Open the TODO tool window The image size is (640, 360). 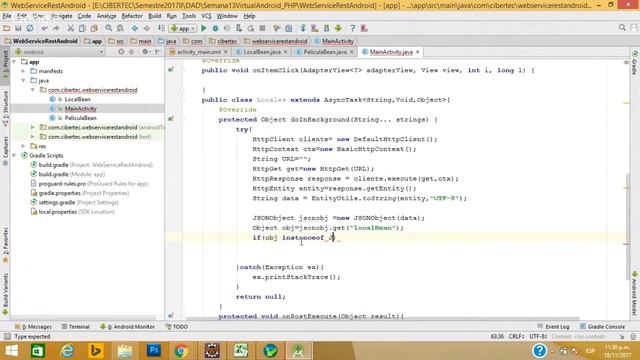coord(177,327)
